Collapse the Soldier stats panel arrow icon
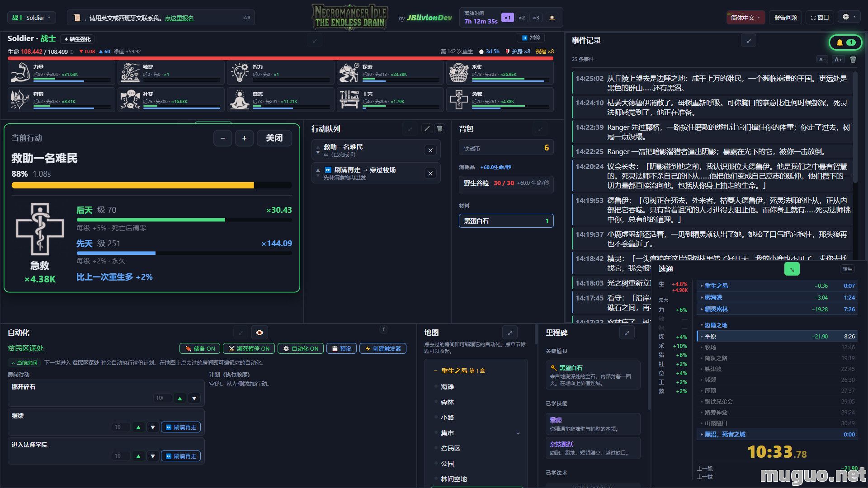 coord(315,41)
